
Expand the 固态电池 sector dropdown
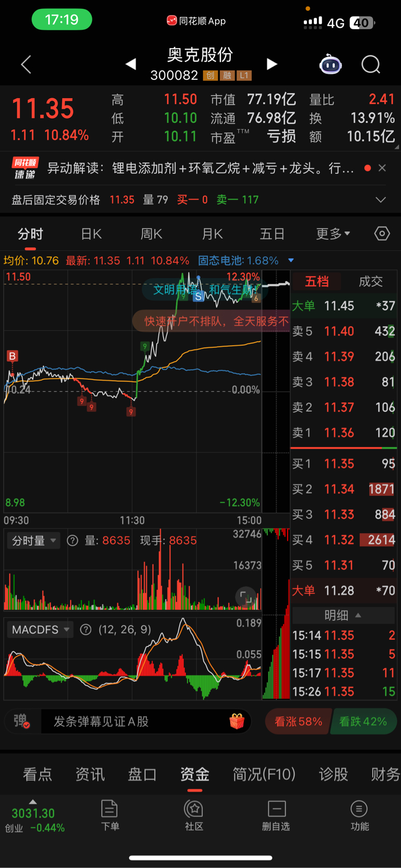click(291, 261)
